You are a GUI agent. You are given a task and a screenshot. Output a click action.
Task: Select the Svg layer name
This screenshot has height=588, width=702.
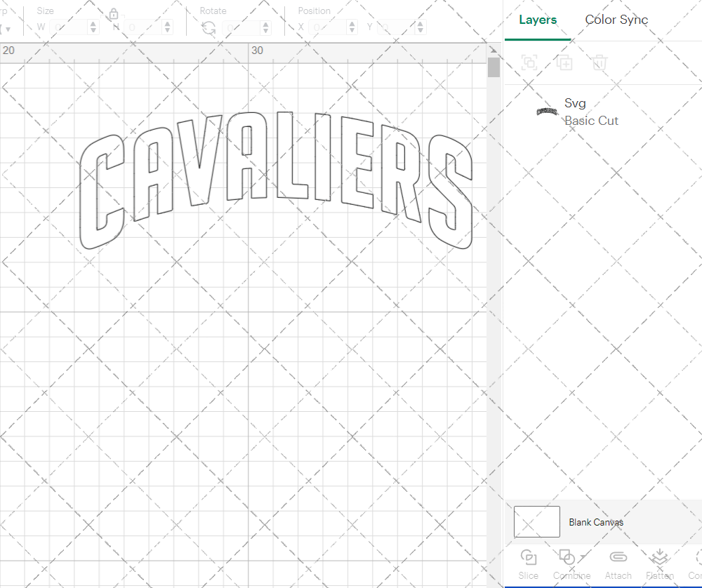pos(575,103)
